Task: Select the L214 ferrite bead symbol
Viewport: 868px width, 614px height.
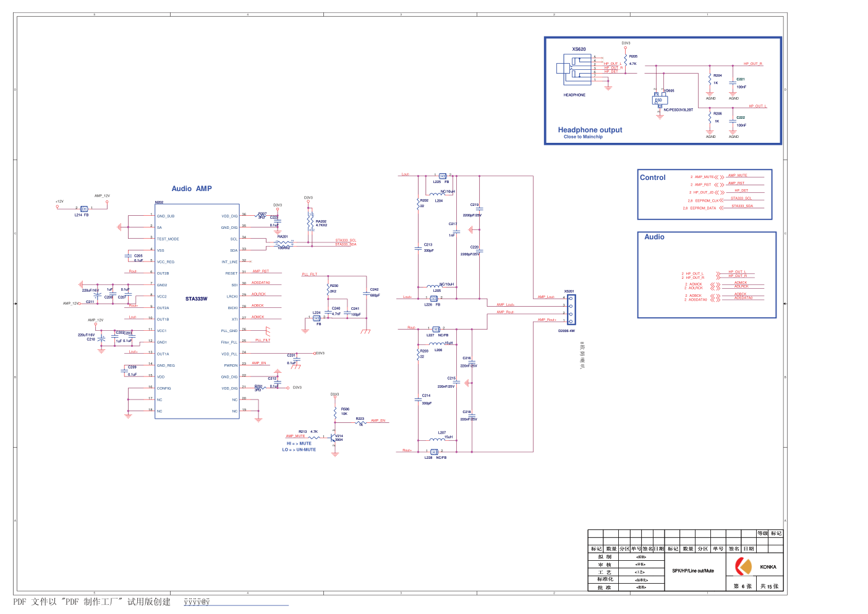Action: pos(84,209)
